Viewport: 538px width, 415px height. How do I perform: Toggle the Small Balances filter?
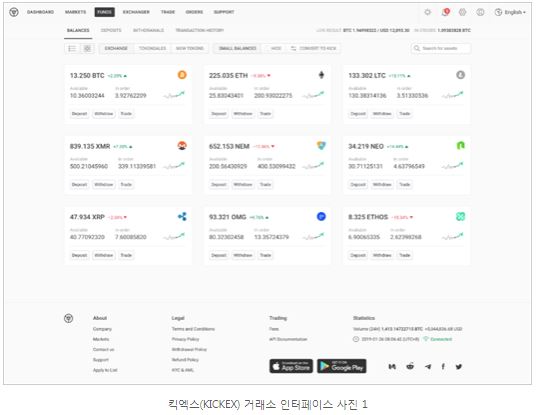click(237, 48)
